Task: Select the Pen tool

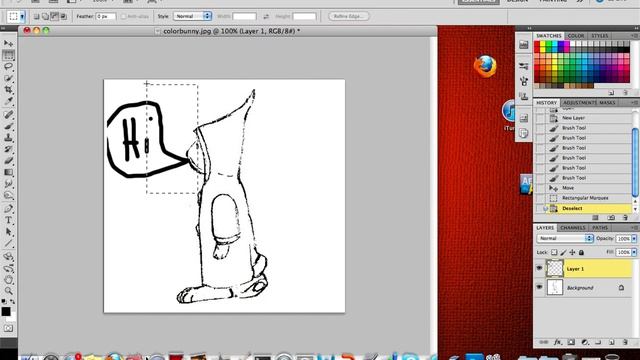Action: coord(8,209)
